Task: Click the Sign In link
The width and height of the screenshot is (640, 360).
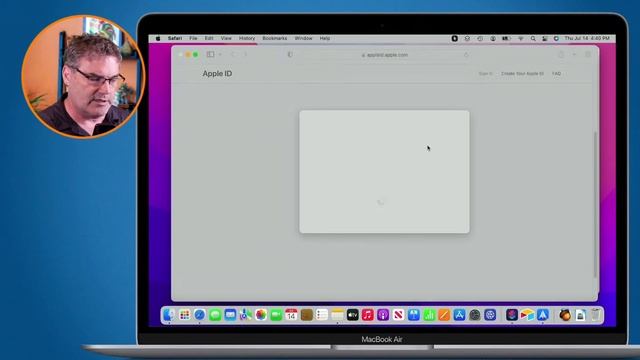Action: pos(485,73)
